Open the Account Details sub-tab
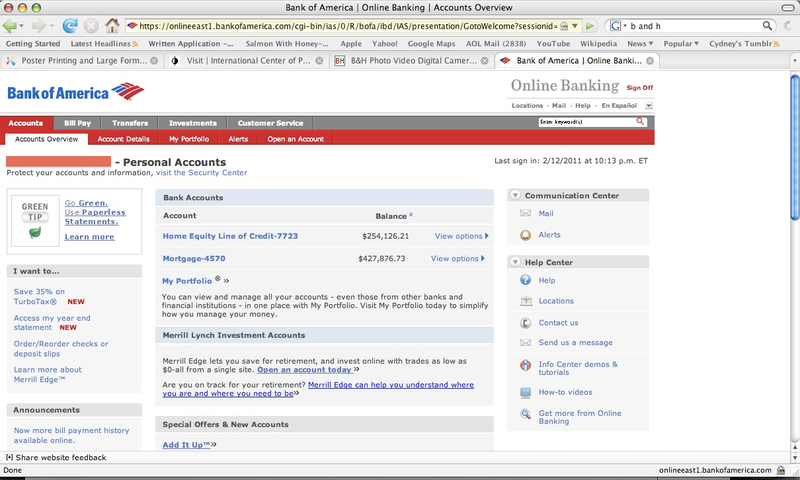Viewport: 800px width, 480px height. (123, 139)
